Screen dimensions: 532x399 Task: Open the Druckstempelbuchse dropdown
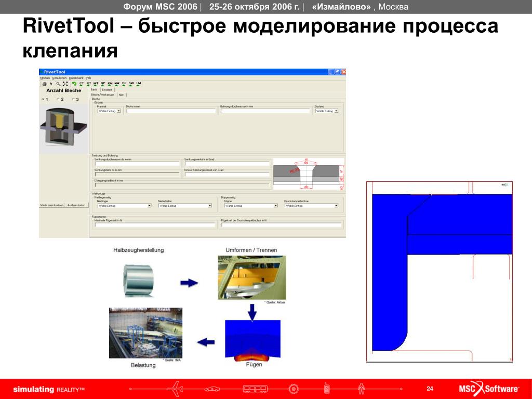point(312,206)
